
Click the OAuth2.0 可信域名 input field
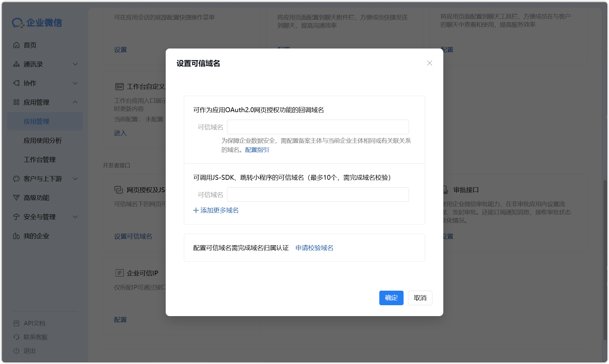coord(318,127)
